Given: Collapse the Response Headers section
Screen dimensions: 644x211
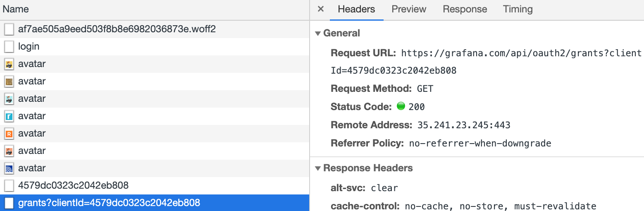Looking at the screenshot, I should click(318, 168).
